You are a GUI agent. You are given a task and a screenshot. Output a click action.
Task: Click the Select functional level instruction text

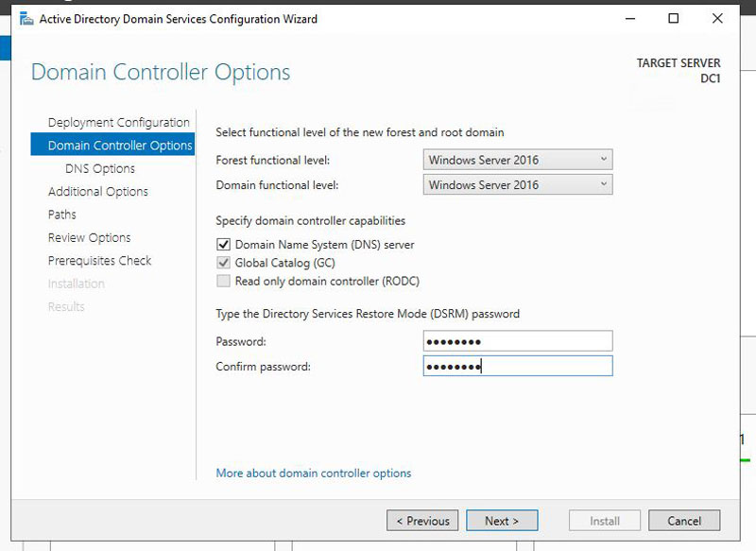(x=360, y=132)
